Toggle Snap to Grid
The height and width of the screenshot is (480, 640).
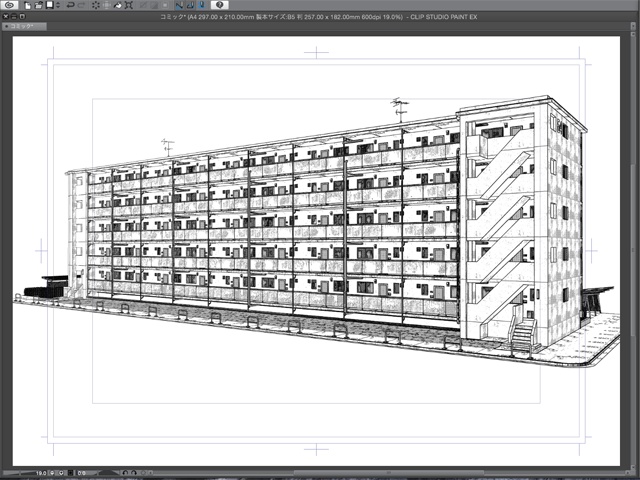click(x=201, y=5)
